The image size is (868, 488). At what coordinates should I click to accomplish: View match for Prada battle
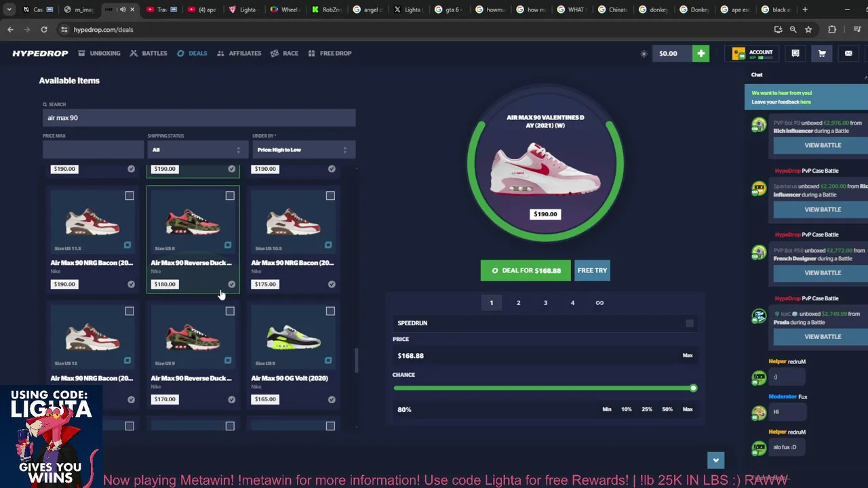point(822,336)
